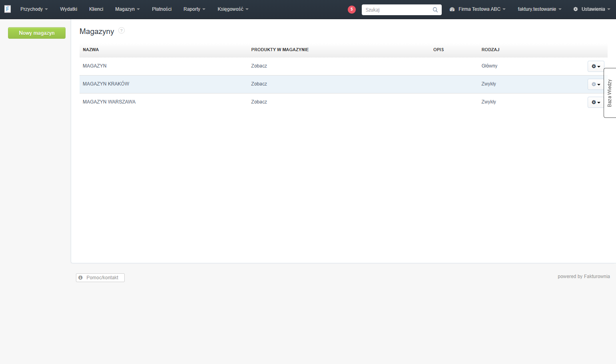This screenshot has height=364, width=616.
Task: Click the Pomoc/kontakt help button
Action: (x=100, y=278)
